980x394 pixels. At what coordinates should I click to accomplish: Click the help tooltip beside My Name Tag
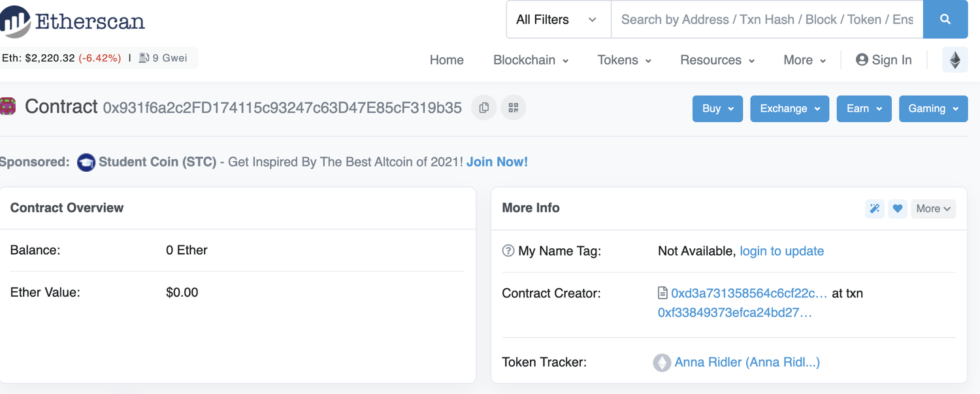(508, 250)
